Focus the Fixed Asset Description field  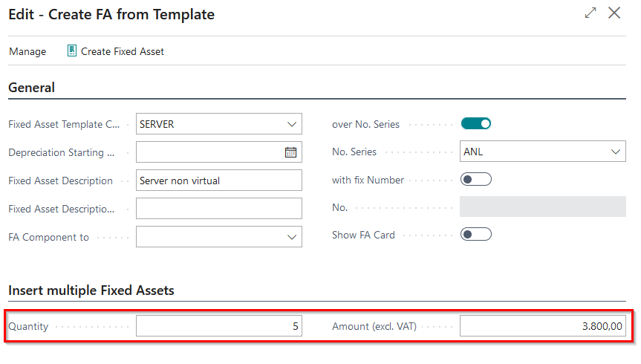click(218, 181)
